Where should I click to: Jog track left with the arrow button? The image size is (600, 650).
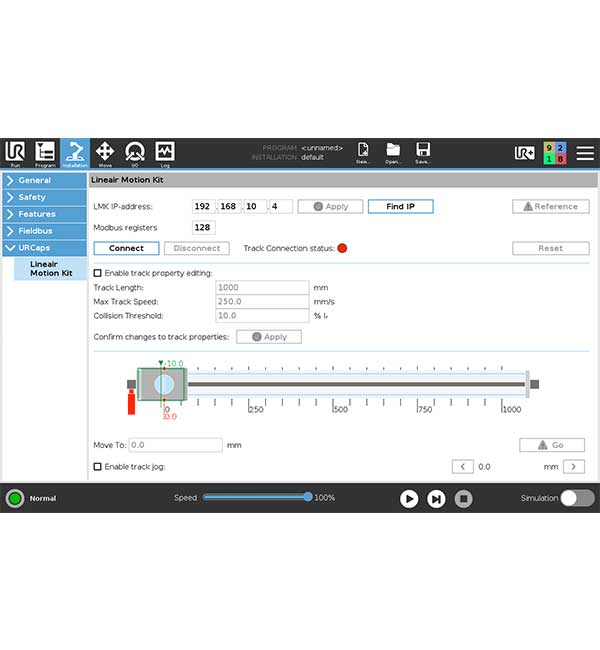[x=463, y=467]
